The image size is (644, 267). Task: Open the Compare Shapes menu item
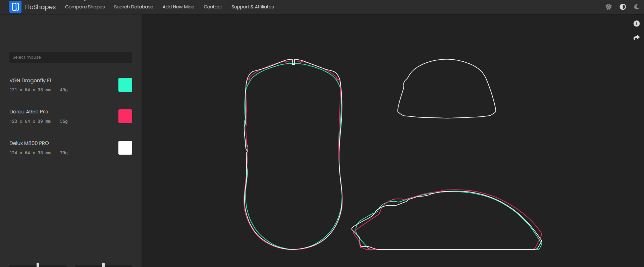tap(85, 7)
